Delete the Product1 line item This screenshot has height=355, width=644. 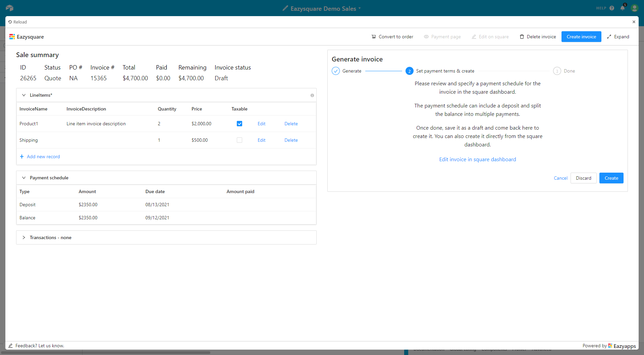coord(291,124)
